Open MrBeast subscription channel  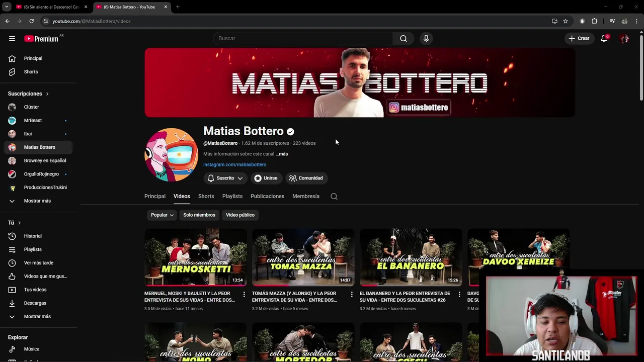tap(38, 121)
